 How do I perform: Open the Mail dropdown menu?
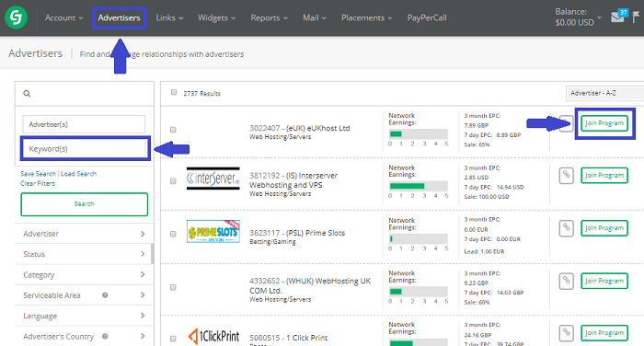315,17
